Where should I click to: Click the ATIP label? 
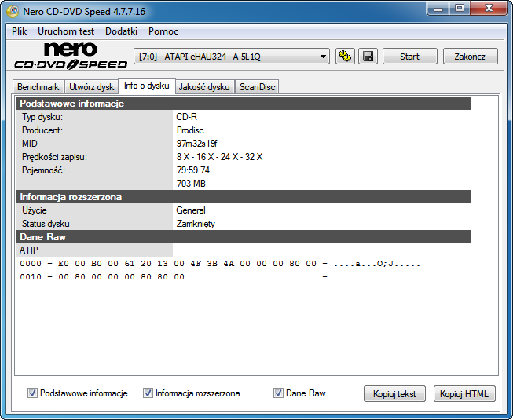29,250
